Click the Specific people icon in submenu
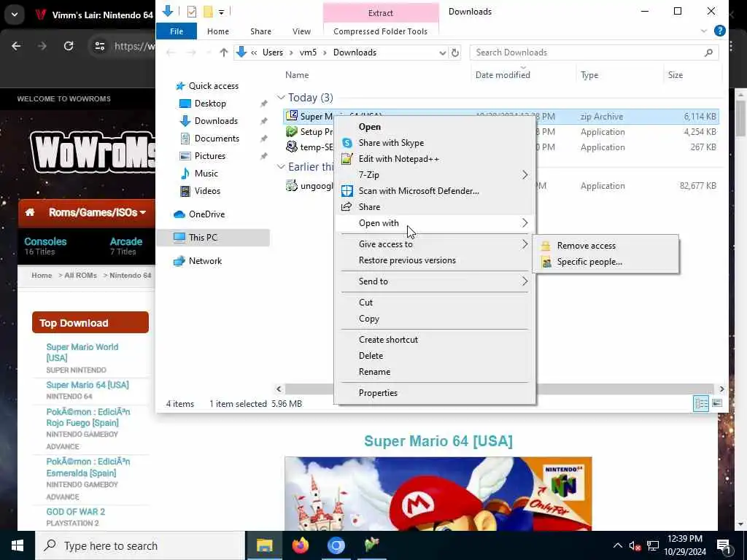The width and height of the screenshot is (747, 560). pos(546,262)
